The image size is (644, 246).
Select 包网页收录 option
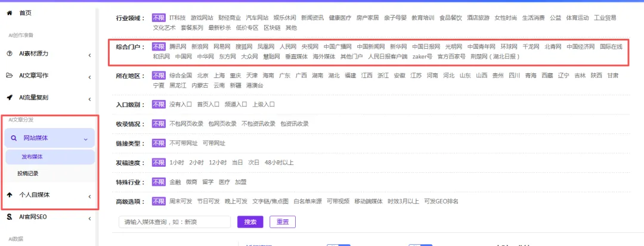coord(222,123)
